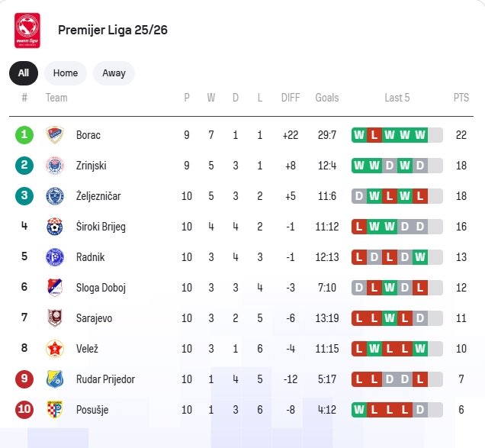
Task: Click the Sarajevo club badge
Action: click(x=54, y=318)
